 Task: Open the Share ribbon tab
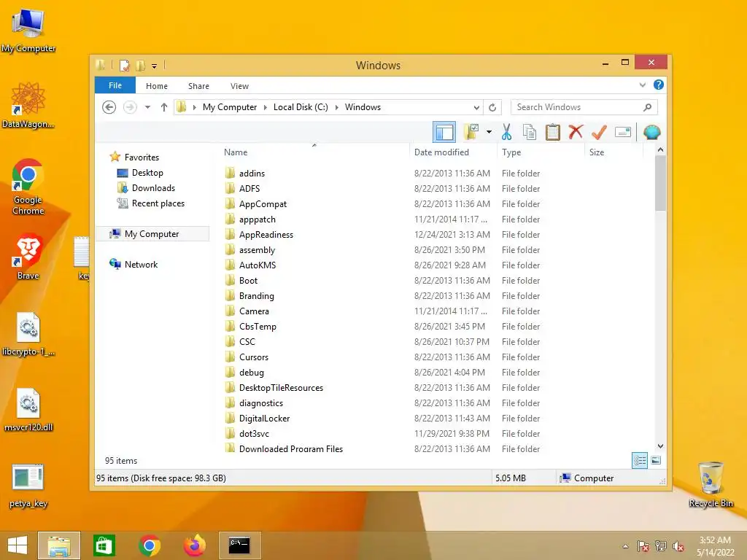198,86
